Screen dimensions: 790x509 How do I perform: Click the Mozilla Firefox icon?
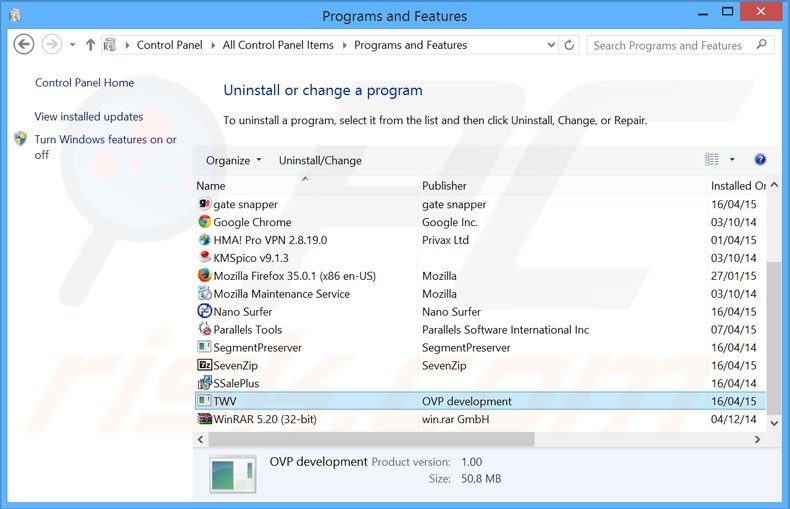[x=204, y=275]
